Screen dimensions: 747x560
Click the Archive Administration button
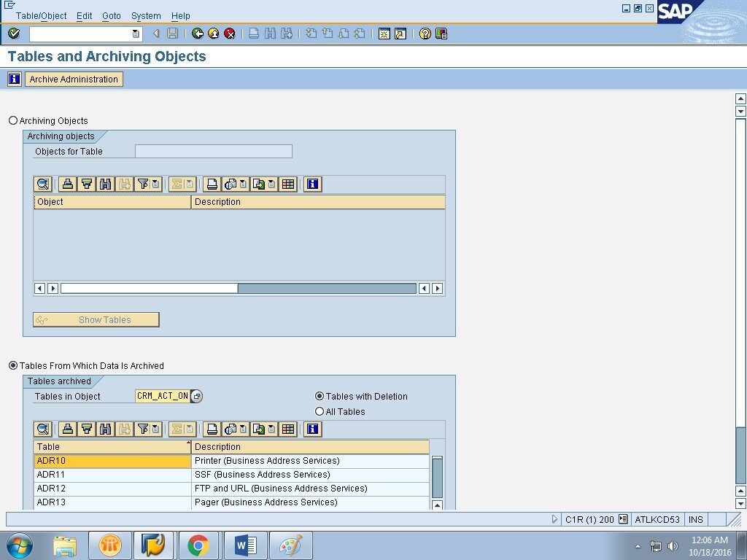pos(74,79)
